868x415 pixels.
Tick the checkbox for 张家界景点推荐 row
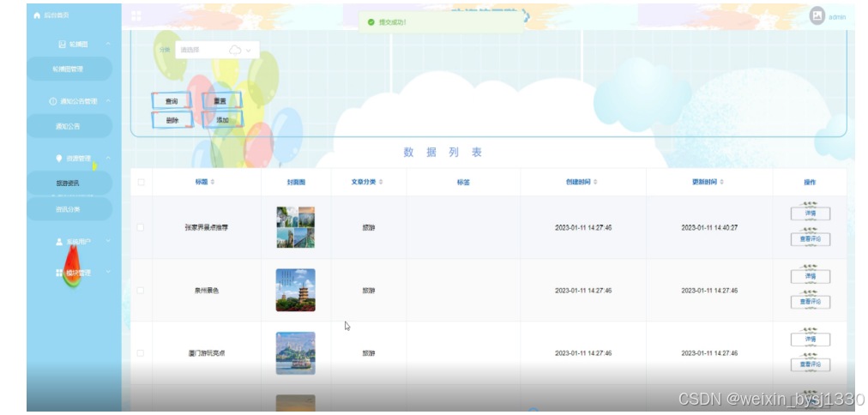pyautogui.click(x=141, y=227)
